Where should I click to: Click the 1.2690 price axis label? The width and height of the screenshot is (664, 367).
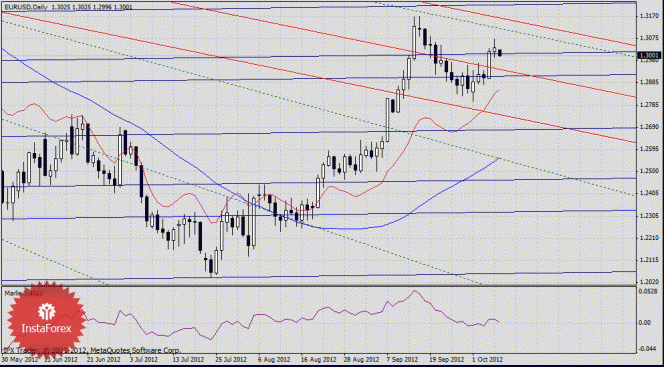click(649, 127)
